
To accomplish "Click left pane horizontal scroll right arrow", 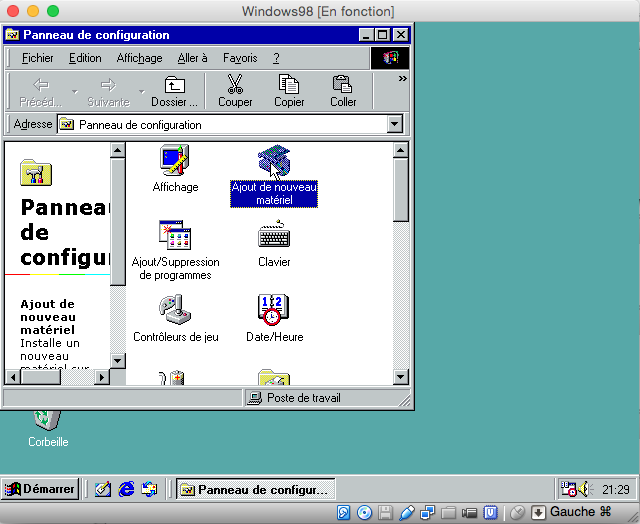I will pos(102,377).
